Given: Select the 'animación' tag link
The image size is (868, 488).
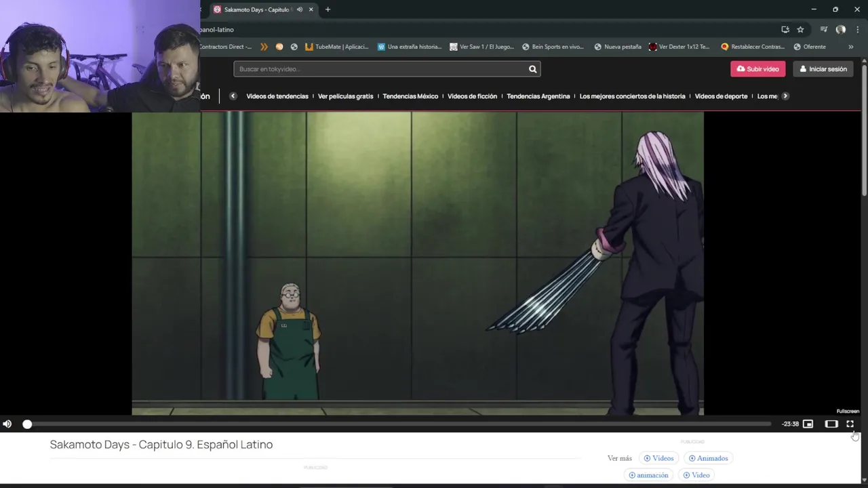Looking at the screenshot, I should (648, 475).
